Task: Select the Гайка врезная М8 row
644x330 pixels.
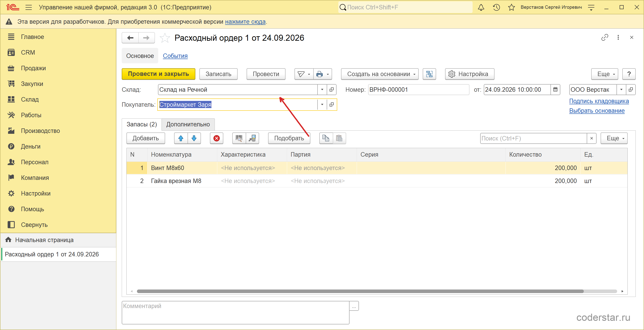Action: (x=377, y=181)
